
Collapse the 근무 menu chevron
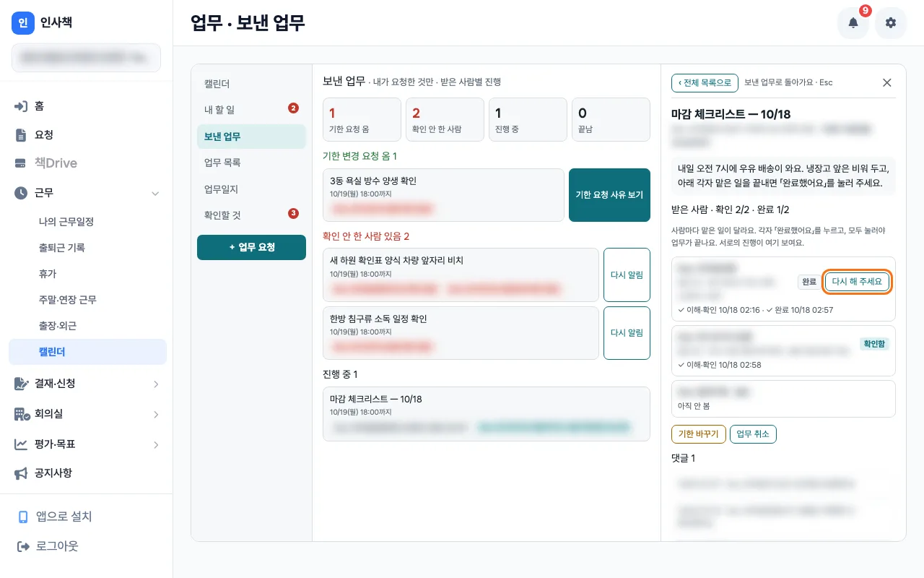[154, 193]
